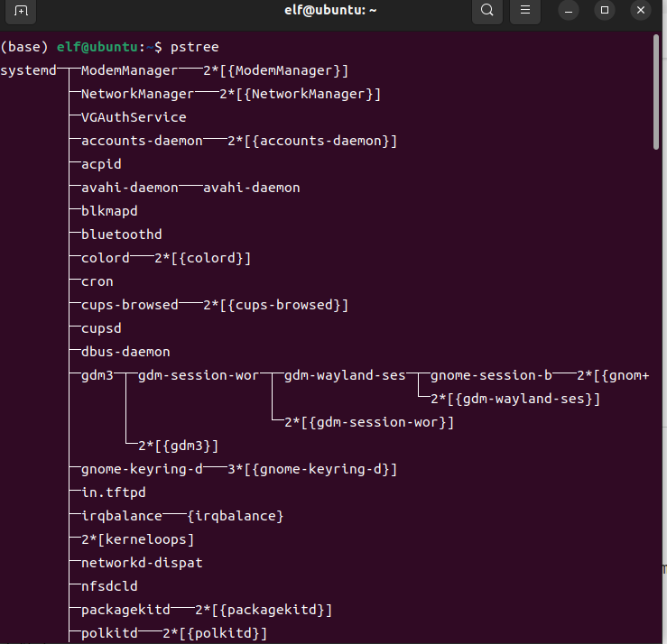
Task: Click the terminal vertical scrollbar thumb
Action: coord(656,92)
